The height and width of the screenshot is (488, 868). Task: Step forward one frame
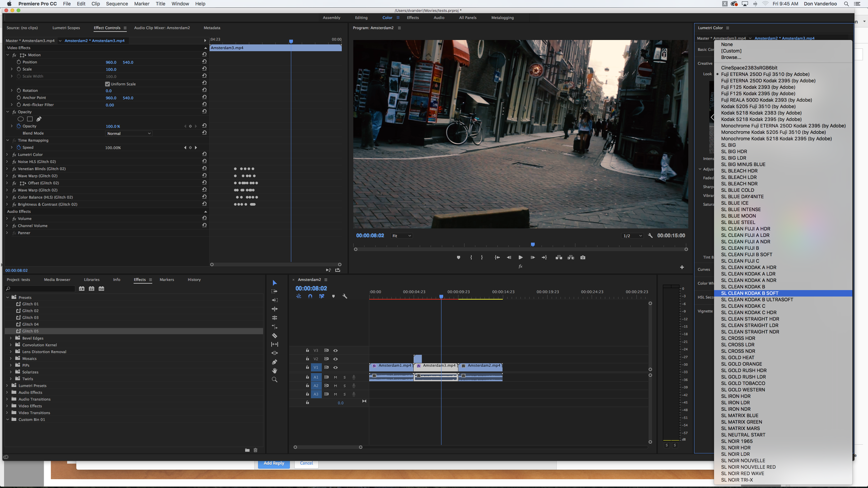533,258
